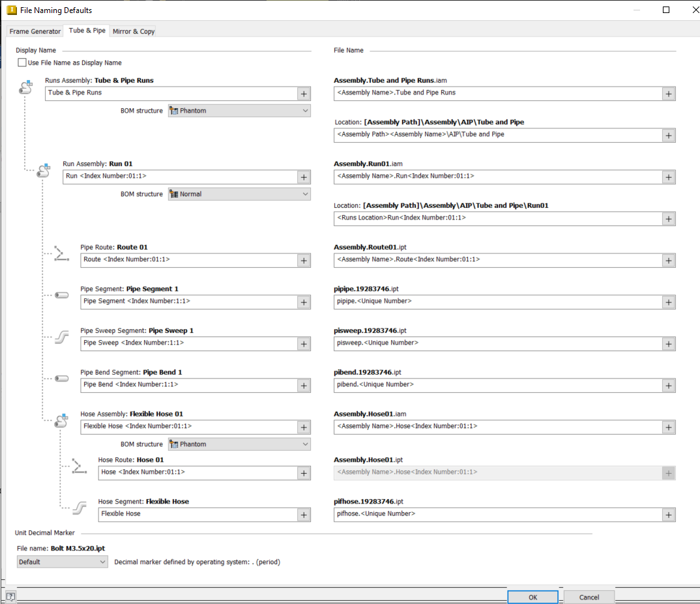Add token to pibend file name

[668, 386]
